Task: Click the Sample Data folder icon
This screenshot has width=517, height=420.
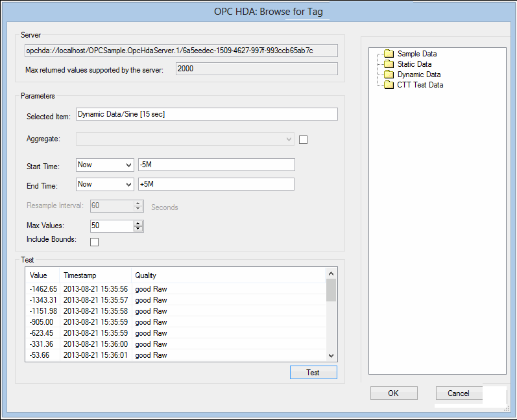Action: pos(389,54)
